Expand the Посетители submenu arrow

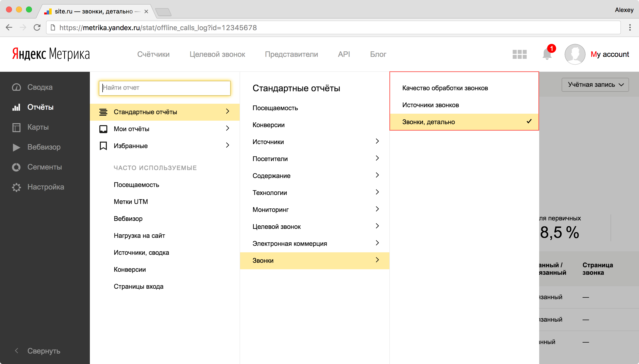(377, 158)
